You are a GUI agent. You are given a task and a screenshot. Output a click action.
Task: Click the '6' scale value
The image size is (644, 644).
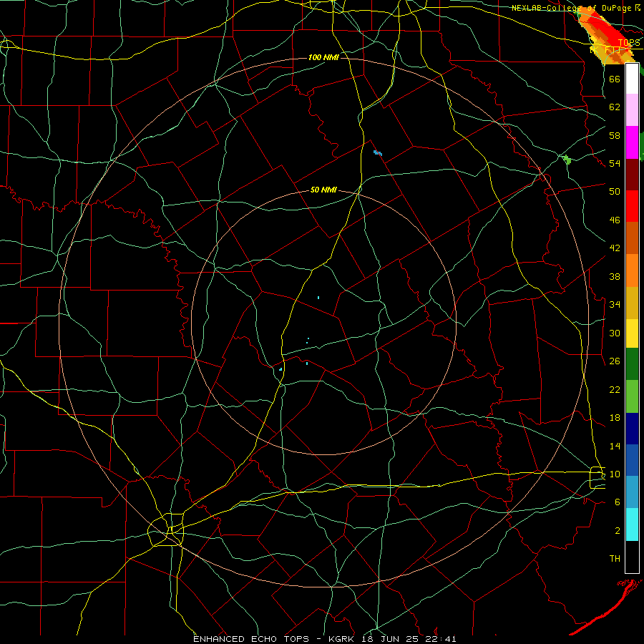click(x=617, y=502)
